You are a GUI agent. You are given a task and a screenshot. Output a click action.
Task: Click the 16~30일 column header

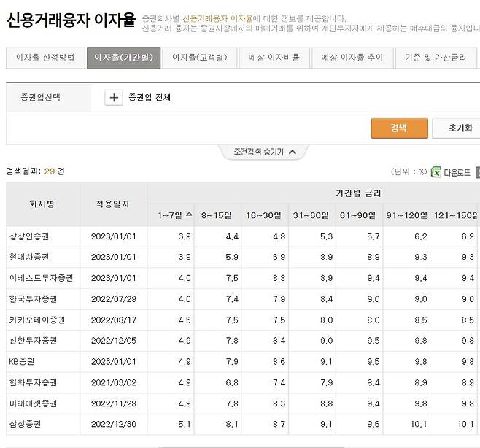263,215
